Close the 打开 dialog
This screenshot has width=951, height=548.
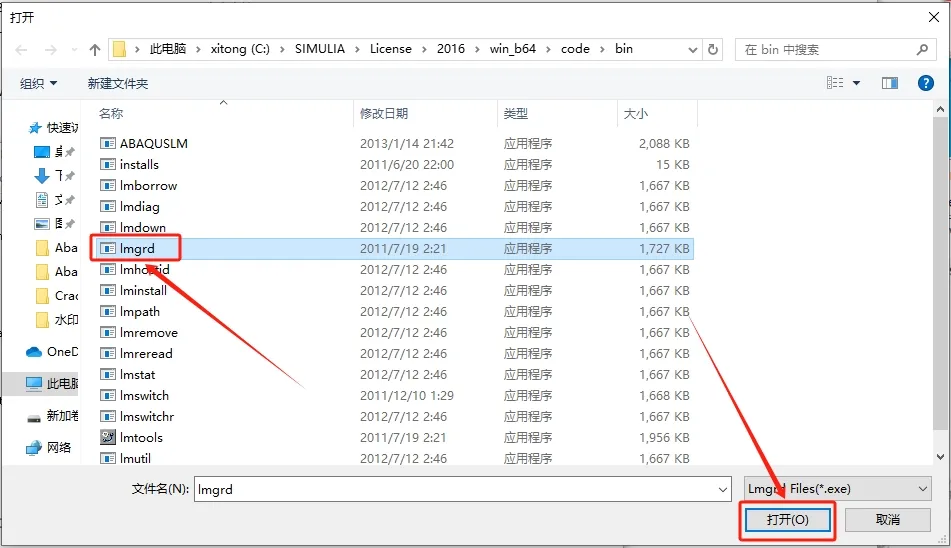(x=934, y=17)
